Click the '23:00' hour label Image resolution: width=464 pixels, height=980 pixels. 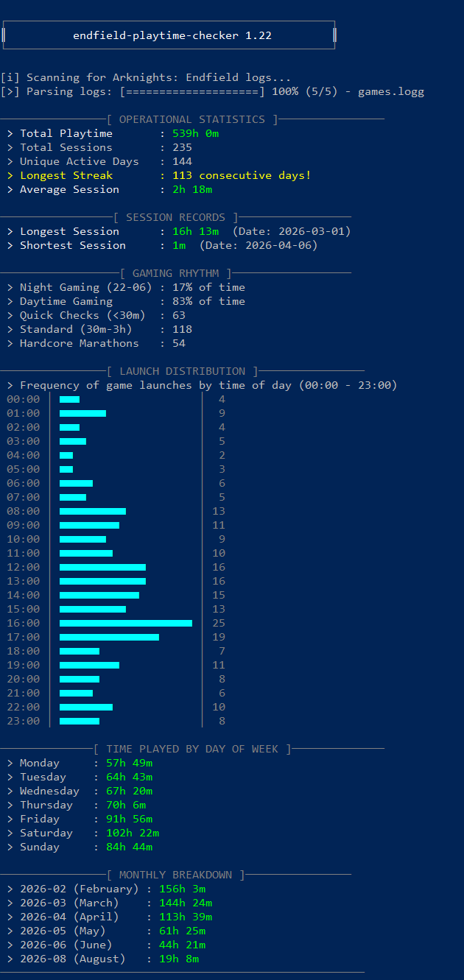23,721
